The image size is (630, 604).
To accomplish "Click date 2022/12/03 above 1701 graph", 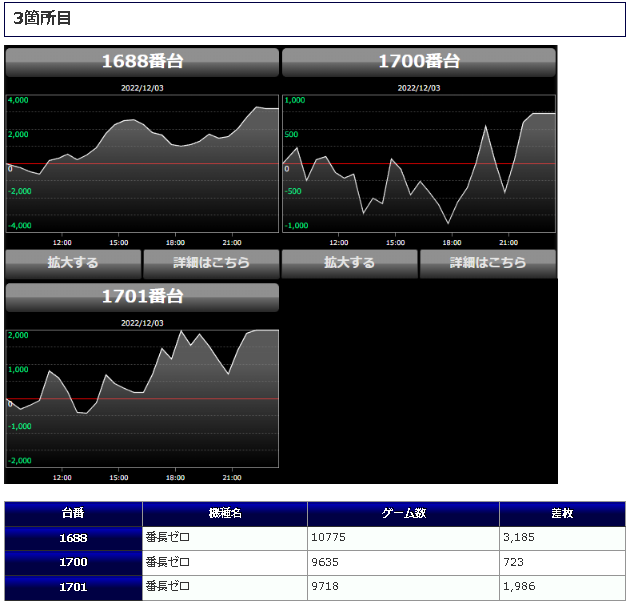I will pyautogui.click(x=142, y=323).
